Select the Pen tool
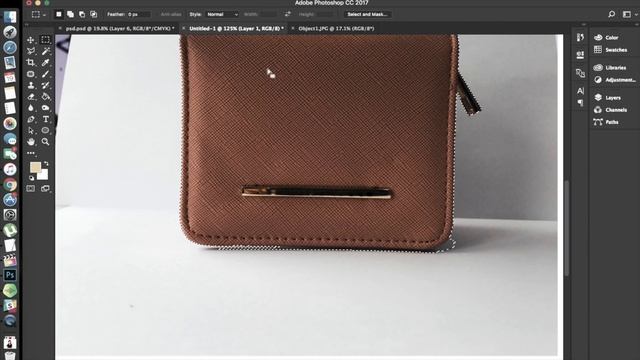640x360 pixels. 31,119
